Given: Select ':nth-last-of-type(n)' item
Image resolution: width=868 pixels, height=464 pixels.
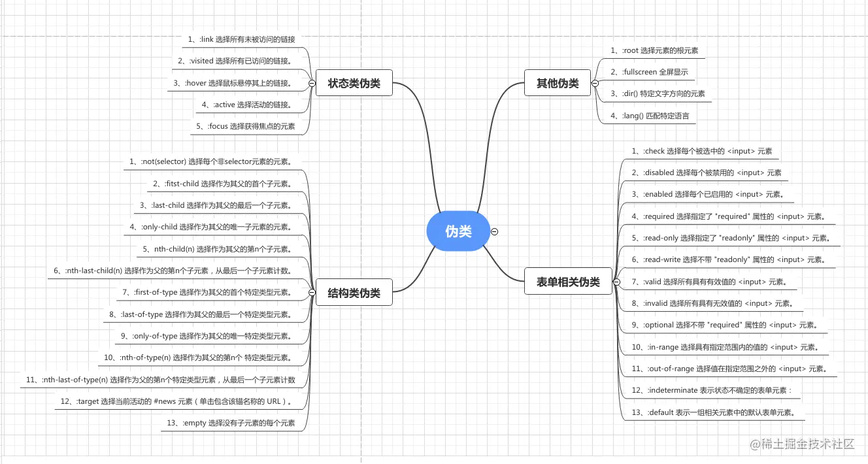Looking at the screenshot, I should point(160,380).
